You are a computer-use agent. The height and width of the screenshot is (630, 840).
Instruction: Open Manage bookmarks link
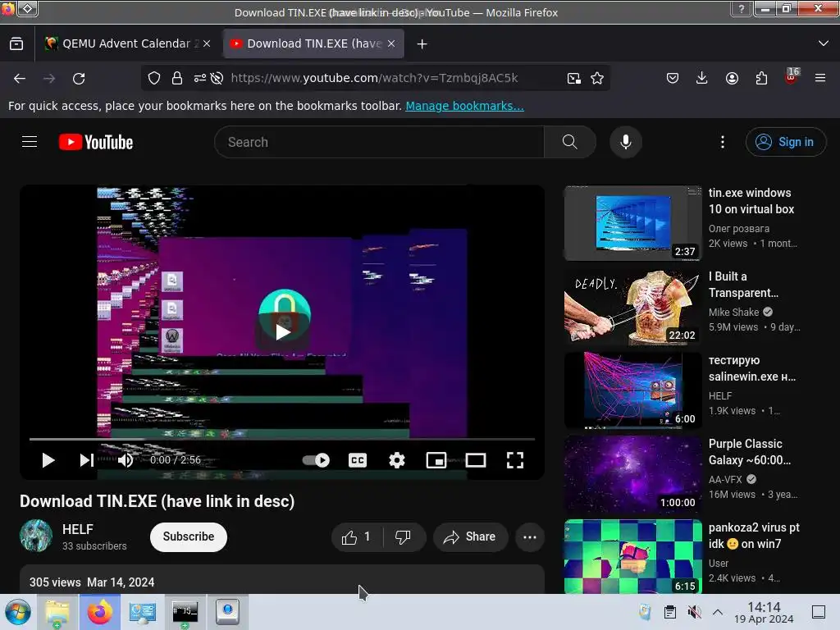[x=464, y=106]
